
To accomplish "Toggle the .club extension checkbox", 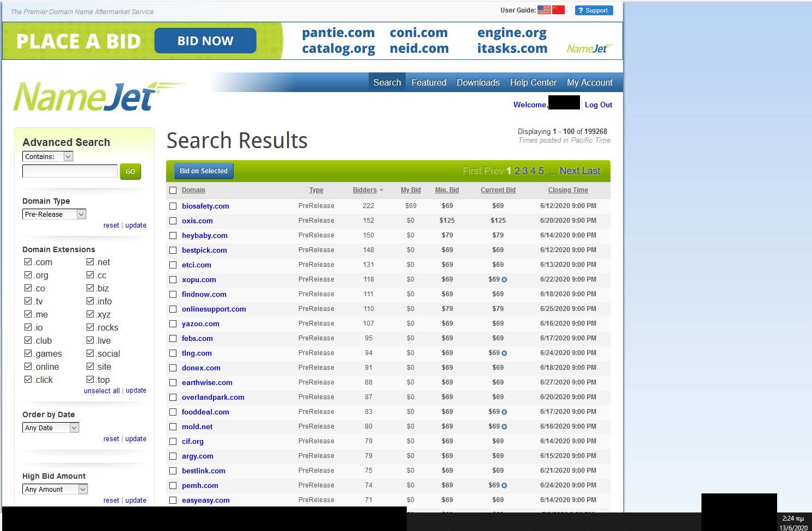I will [28, 340].
